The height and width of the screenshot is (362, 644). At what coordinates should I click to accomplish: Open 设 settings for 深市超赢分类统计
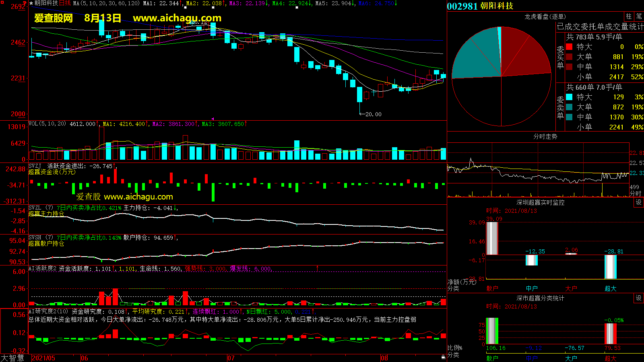[x=639, y=298]
